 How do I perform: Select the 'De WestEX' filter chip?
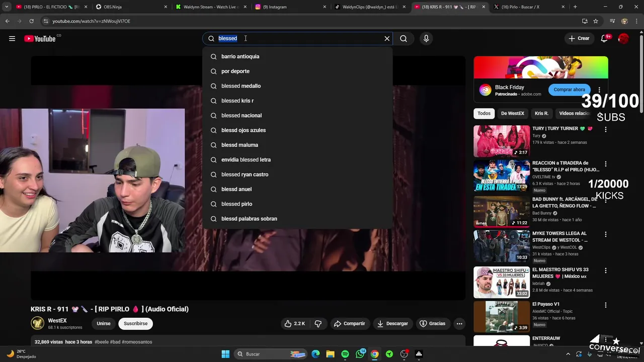pyautogui.click(x=513, y=114)
